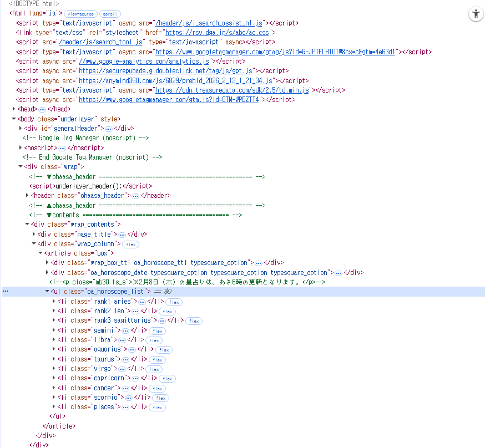Screen dimensions: 485x448
Task: Collapse the oa_horoscope_list ul
Action: [x=47, y=291]
